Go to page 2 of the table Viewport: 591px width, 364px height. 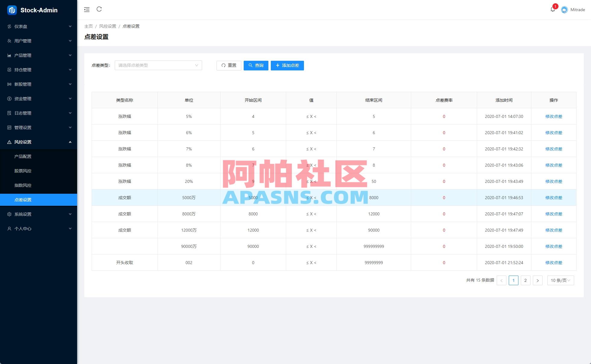point(525,280)
